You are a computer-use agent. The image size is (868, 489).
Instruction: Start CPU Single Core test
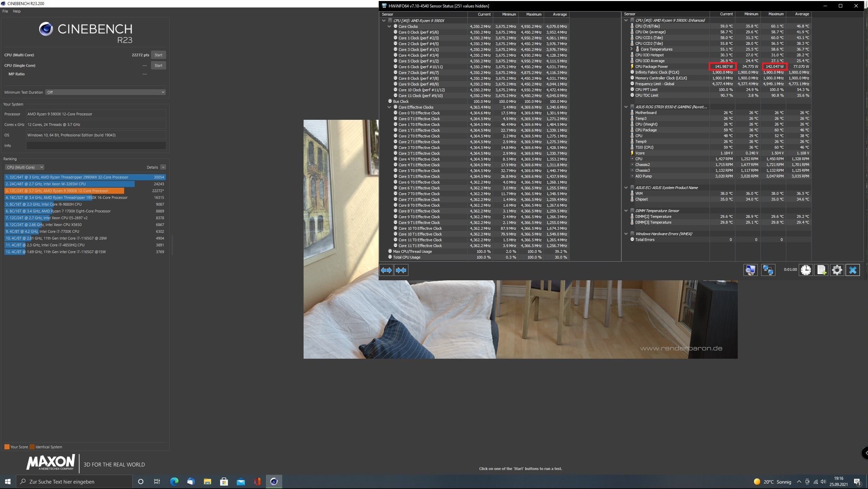tap(158, 65)
